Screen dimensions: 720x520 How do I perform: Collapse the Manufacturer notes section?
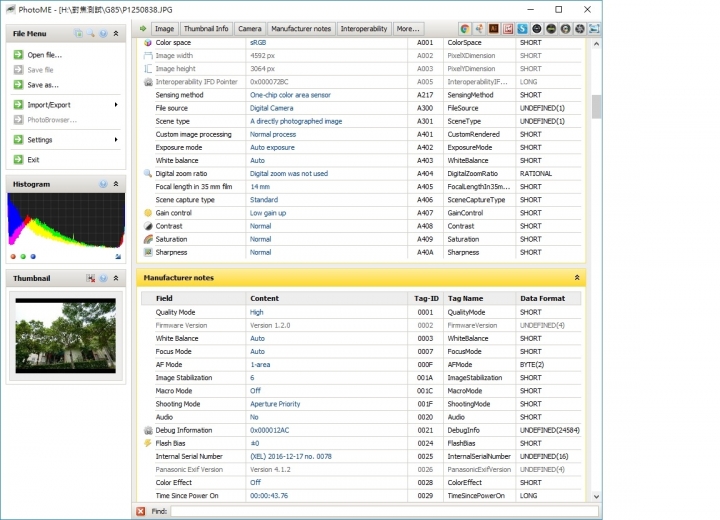[577, 278]
